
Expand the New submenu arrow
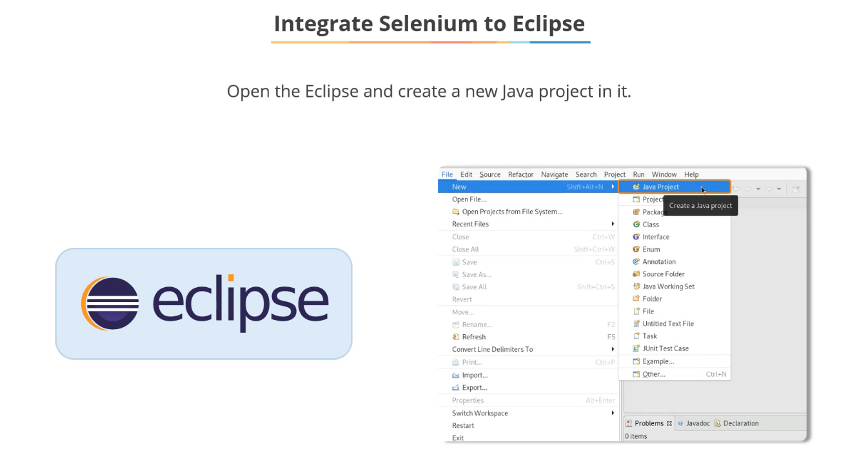coord(613,187)
